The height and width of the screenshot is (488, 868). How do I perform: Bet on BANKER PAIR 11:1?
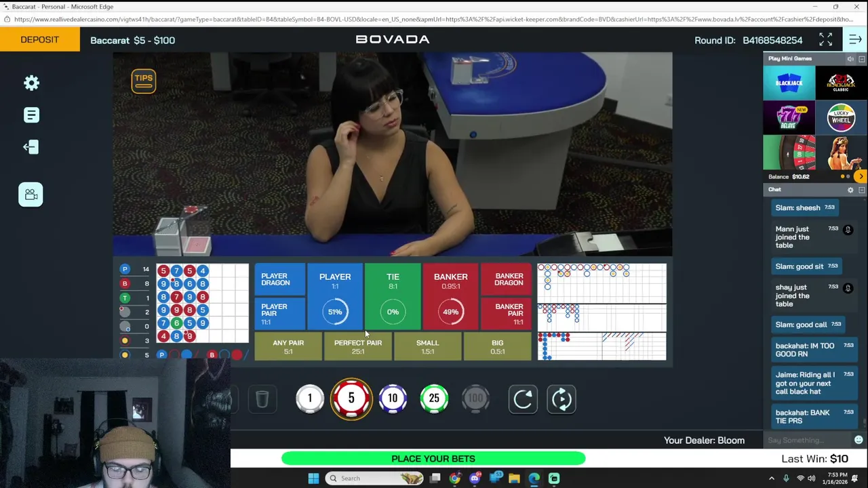click(x=506, y=314)
